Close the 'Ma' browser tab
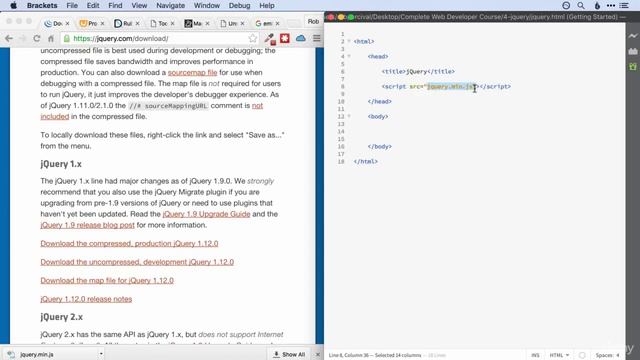The width and height of the screenshot is (640, 360). coord(207,24)
